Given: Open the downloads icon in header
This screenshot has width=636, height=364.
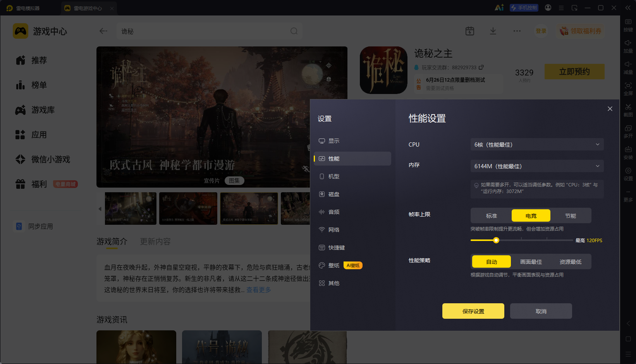Looking at the screenshot, I should pyautogui.click(x=493, y=31).
